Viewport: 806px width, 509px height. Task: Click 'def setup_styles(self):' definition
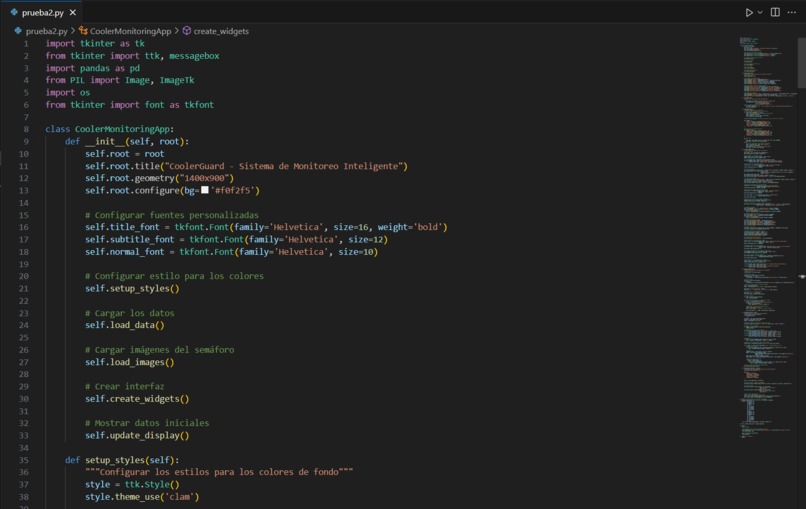122,460
